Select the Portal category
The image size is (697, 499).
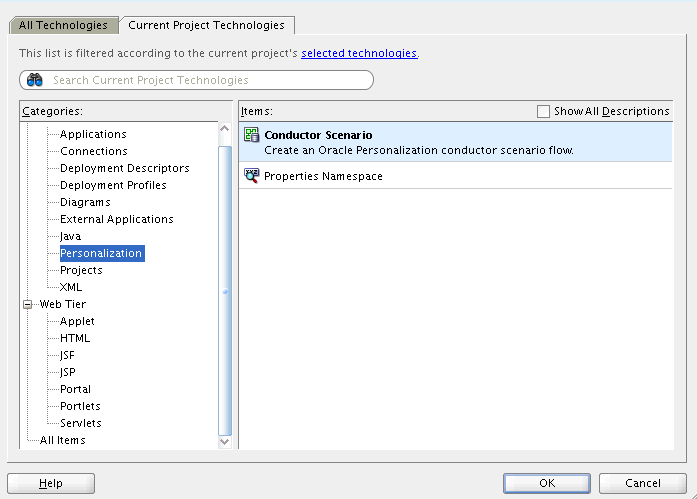(76, 389)
